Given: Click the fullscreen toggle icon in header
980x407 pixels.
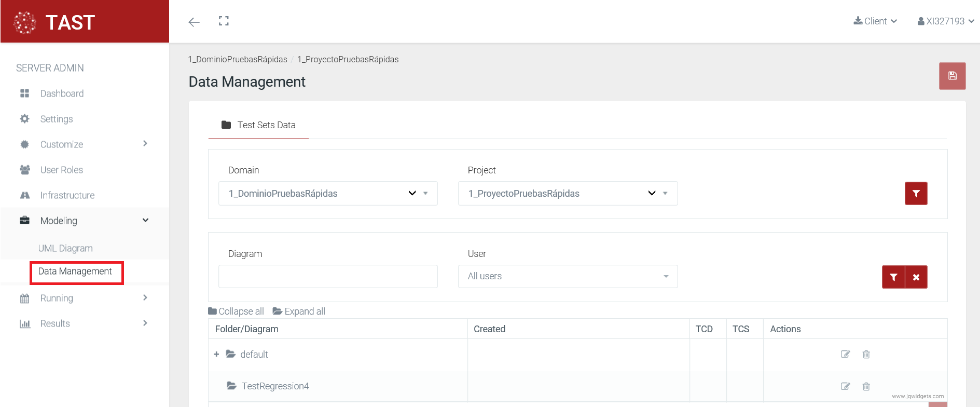Looking at the screenshot, I should (224, 21).
